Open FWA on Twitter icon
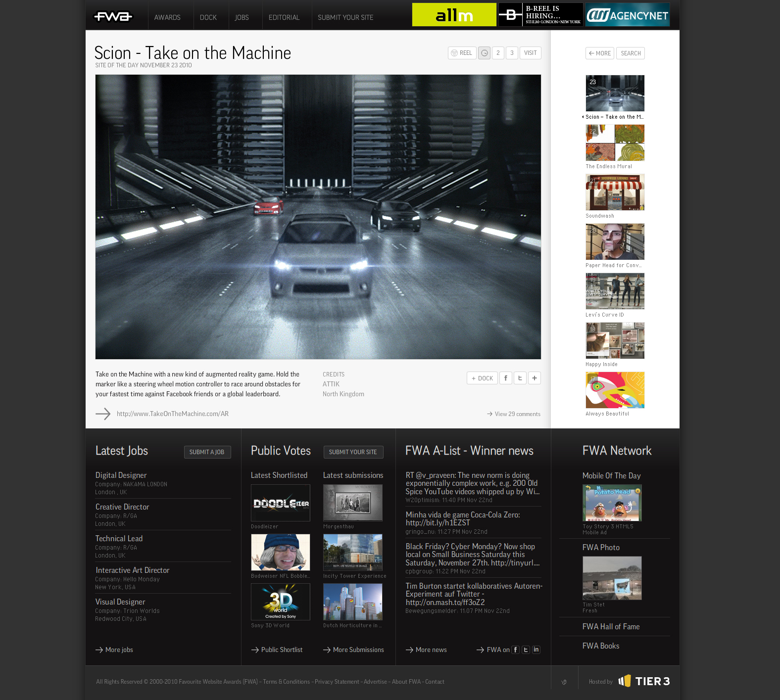 point(526,650)
